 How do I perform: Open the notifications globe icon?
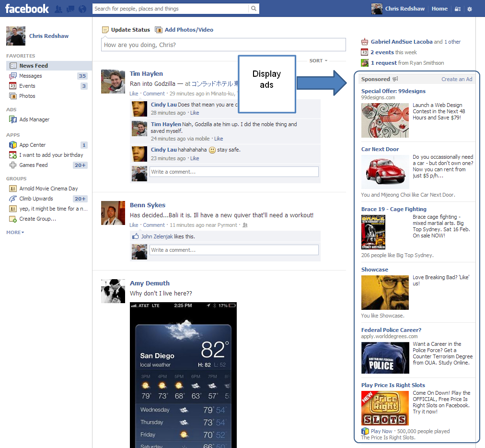(x=82, y=9)
